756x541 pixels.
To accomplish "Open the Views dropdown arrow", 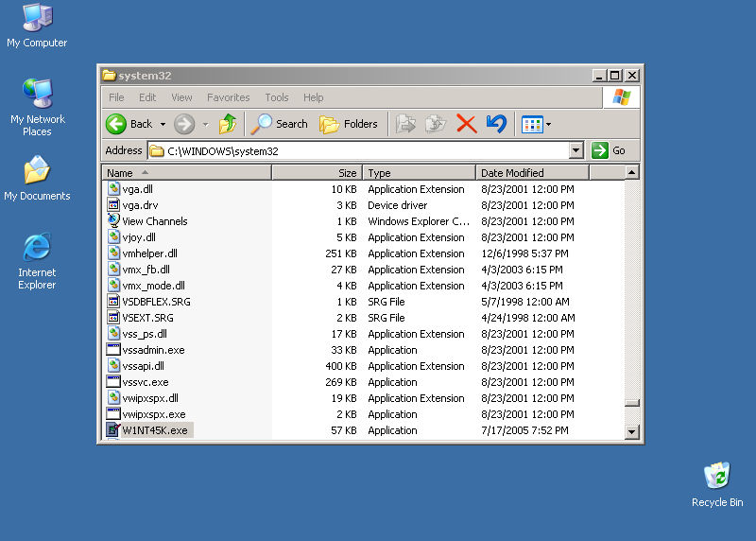I will [x=549, y=125].
